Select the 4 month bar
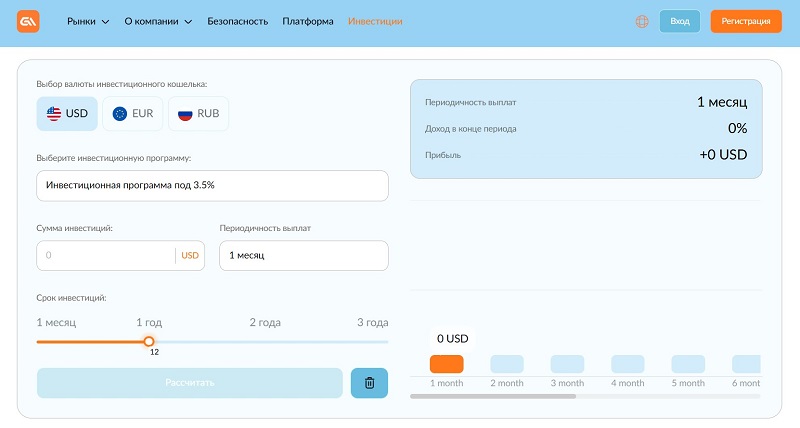This screenshot has width=800, height=428. [x=628, y=364]
